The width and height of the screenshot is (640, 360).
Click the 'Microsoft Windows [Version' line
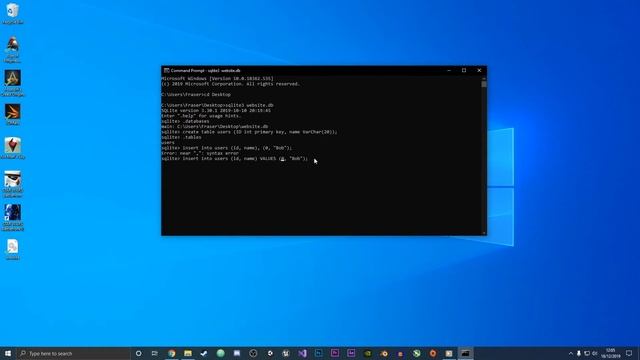[x=218, y=78]
